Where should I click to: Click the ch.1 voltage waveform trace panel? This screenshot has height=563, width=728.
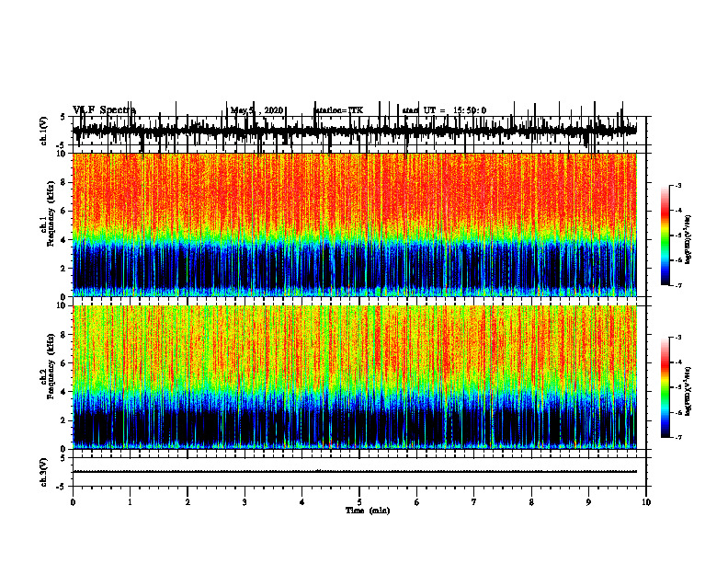click(354, 131)
